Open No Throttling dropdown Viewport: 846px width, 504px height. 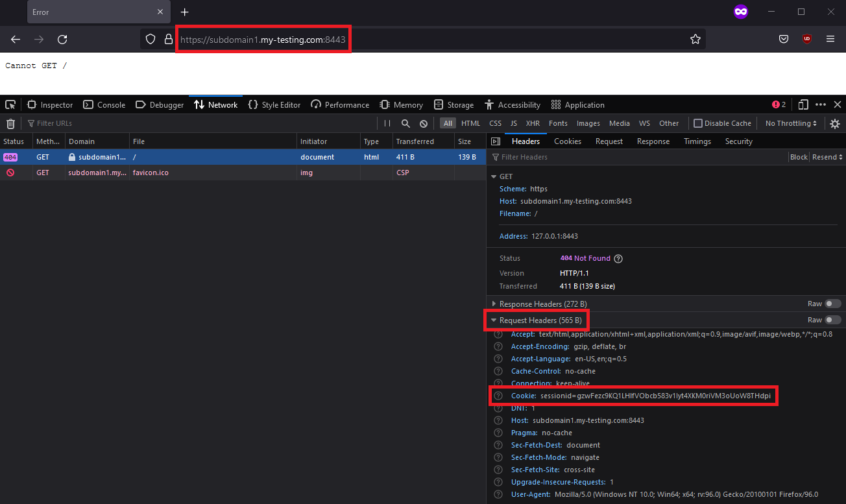[x=791, y=123]
